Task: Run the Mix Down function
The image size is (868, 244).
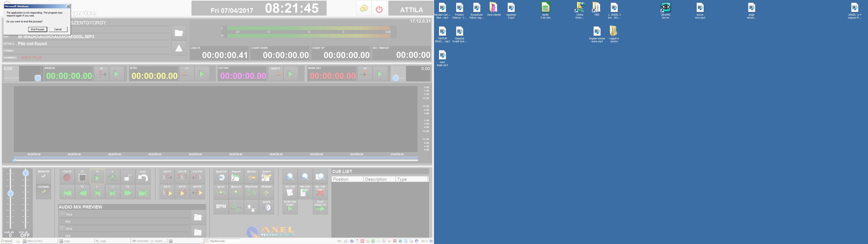Action: click(251, 192)
